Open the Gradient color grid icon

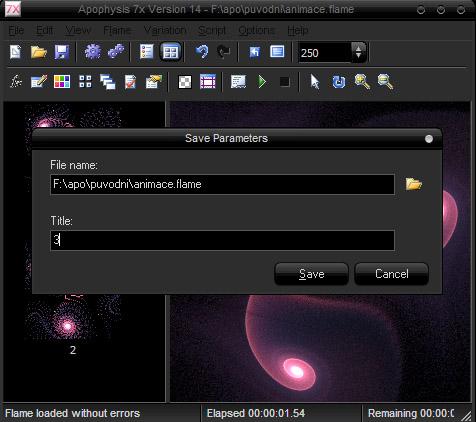[x=62, y=82]
